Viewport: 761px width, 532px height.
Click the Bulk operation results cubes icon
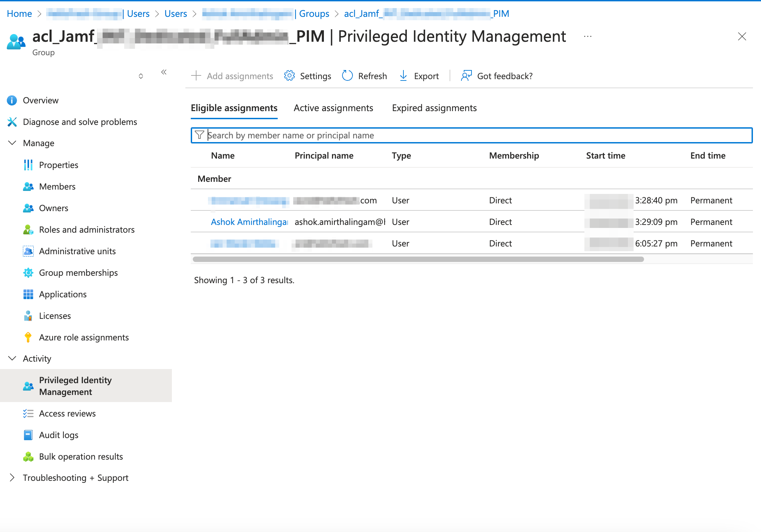coord(28,457)
